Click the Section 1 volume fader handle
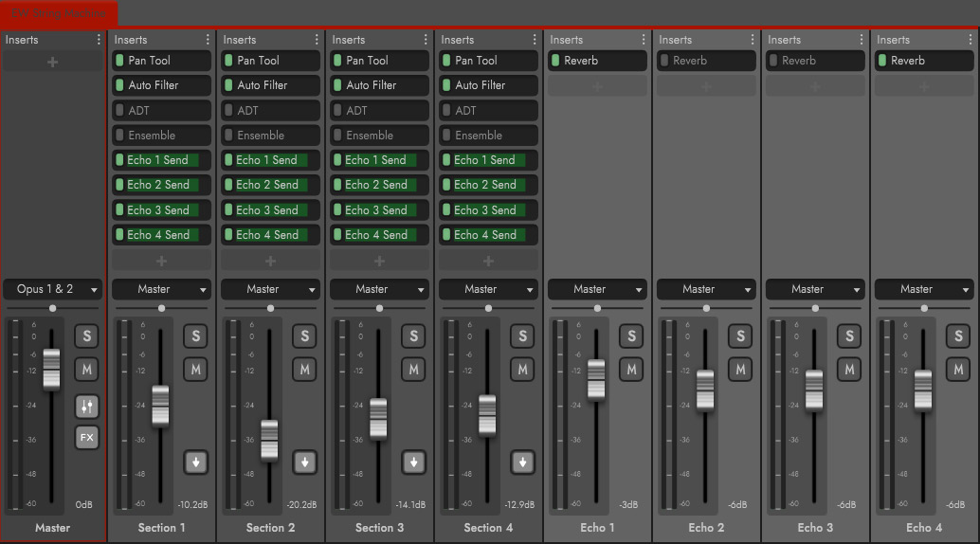Screen dimensions: 980x544 click(160, 405)
